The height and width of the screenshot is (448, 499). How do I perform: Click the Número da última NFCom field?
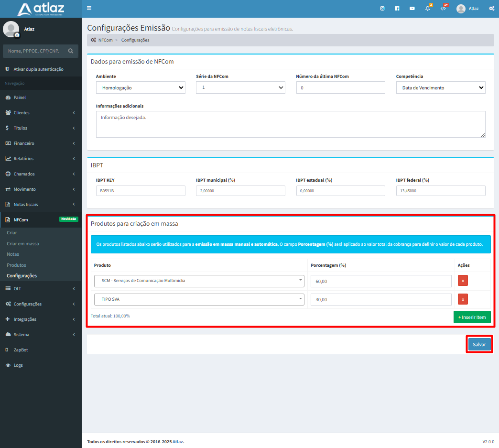coord(340,87)
